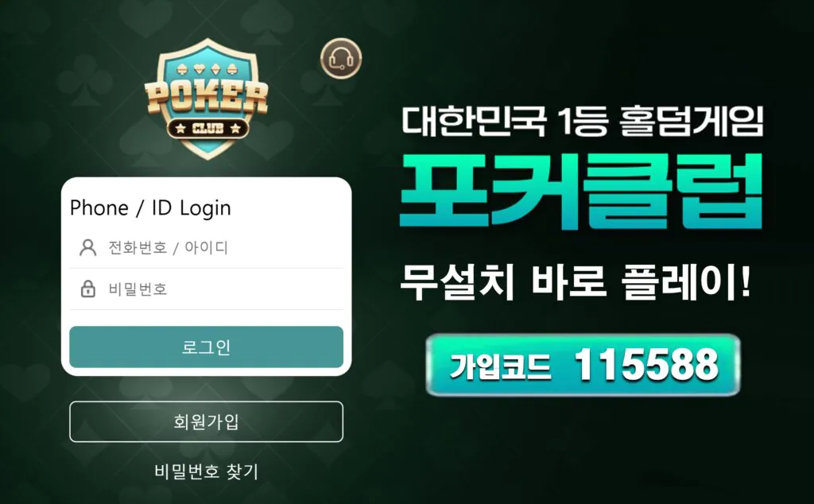
Task: Click the 가입코드 label text
Action: pos(500,366)
